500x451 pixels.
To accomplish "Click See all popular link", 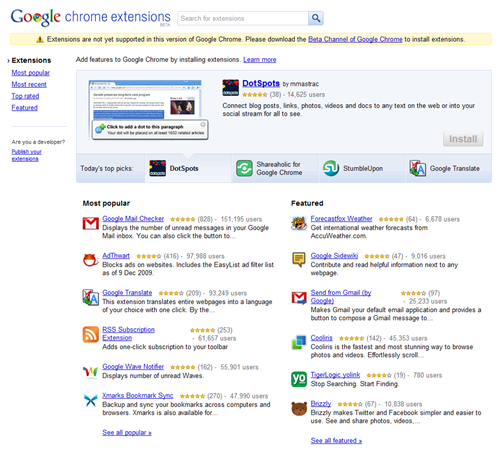I will (127, 433).
